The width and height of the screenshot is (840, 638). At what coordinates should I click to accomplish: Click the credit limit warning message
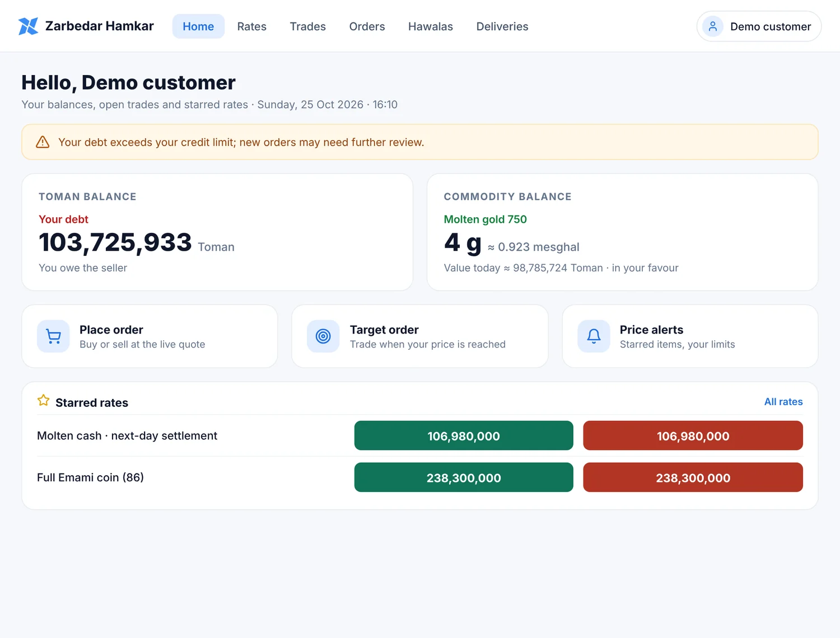(x=241, y=142)
